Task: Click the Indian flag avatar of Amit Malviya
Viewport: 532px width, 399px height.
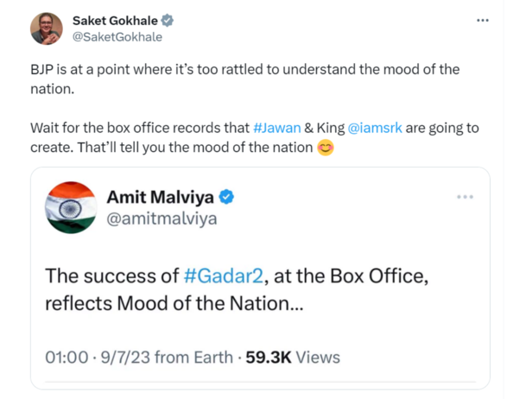Action: [x=69, y=207]
